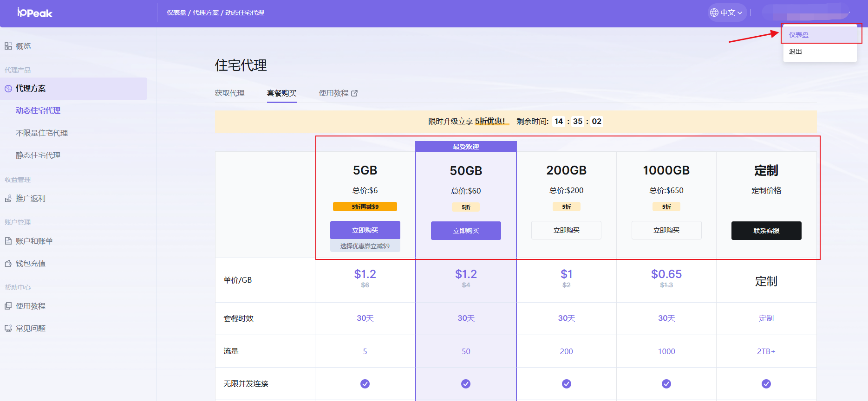Click the black 联系客服 button
This screenshot has height=401, width=868.
766,231
